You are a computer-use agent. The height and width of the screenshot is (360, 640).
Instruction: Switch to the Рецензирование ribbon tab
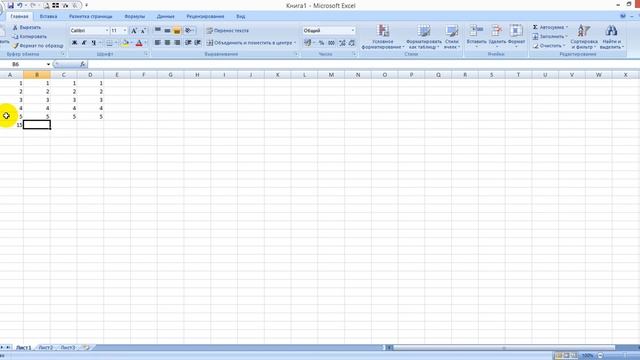pos(205,16)
